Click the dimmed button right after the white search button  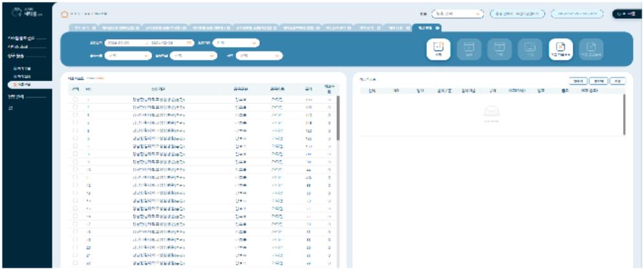(469, 49)
